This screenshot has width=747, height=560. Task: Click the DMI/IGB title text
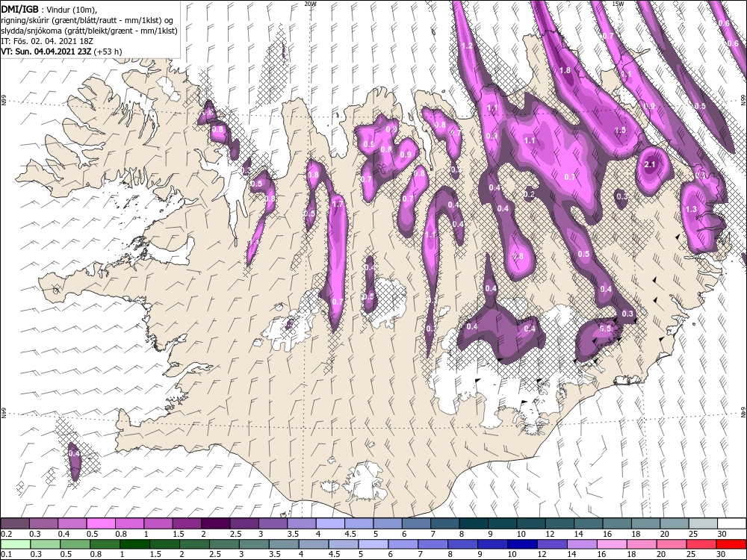(20, 9)
